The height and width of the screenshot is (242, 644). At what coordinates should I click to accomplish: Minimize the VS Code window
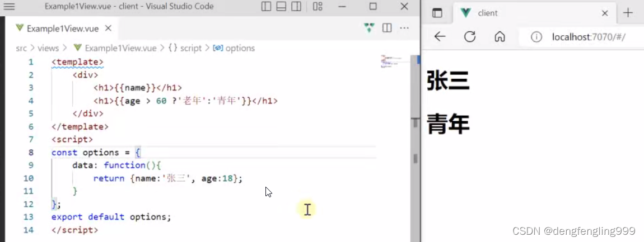(x=342, y=7)
